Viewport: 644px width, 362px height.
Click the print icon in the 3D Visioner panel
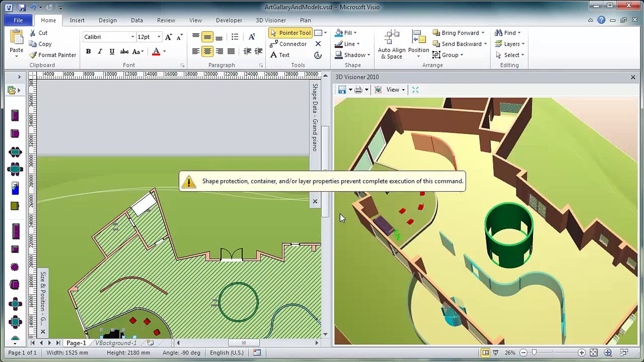[358, 90]
